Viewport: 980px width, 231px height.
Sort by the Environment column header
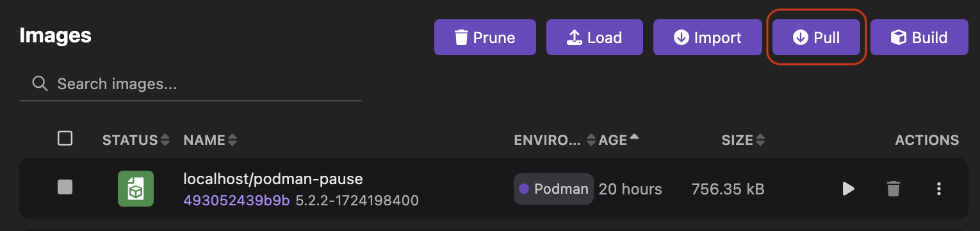pyautogui.click(x=555, y=140)
